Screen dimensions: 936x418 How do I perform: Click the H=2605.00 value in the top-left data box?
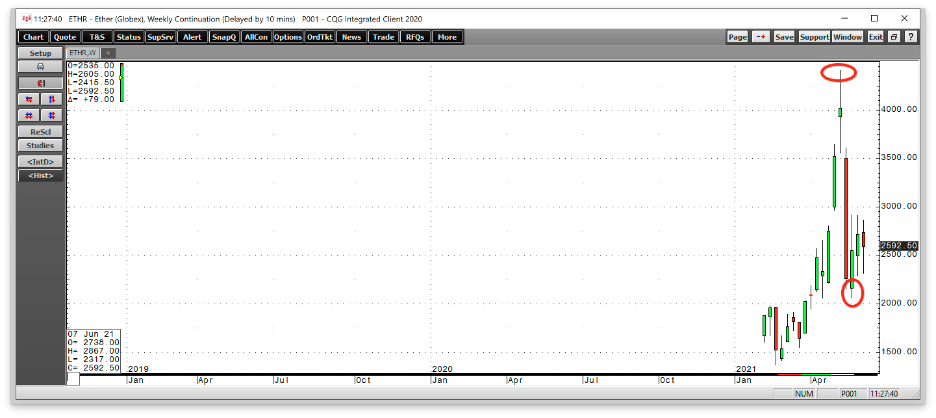coord(91,74)
